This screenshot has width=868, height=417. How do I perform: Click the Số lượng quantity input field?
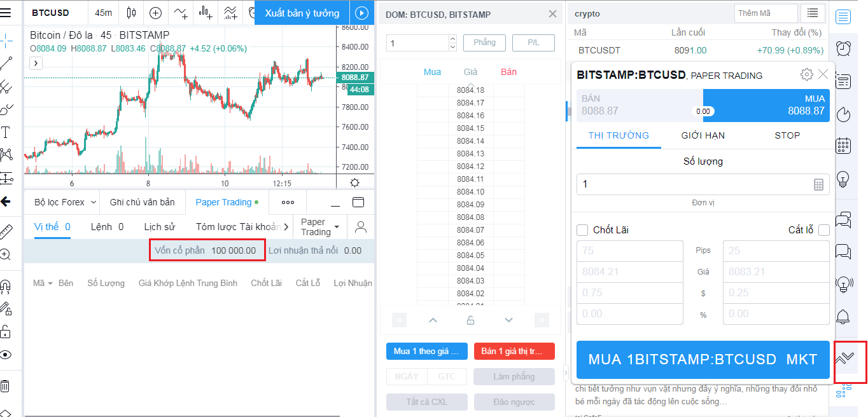tap(694, 184)
